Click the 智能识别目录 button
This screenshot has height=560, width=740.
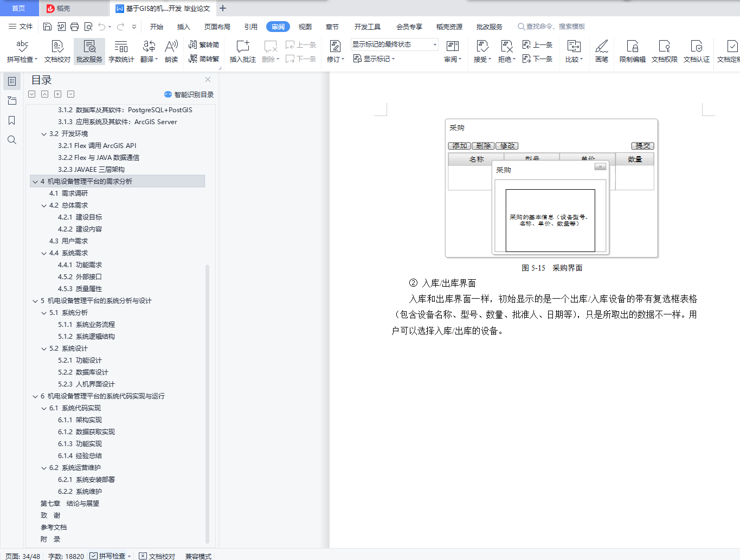(x=189, y=94)
